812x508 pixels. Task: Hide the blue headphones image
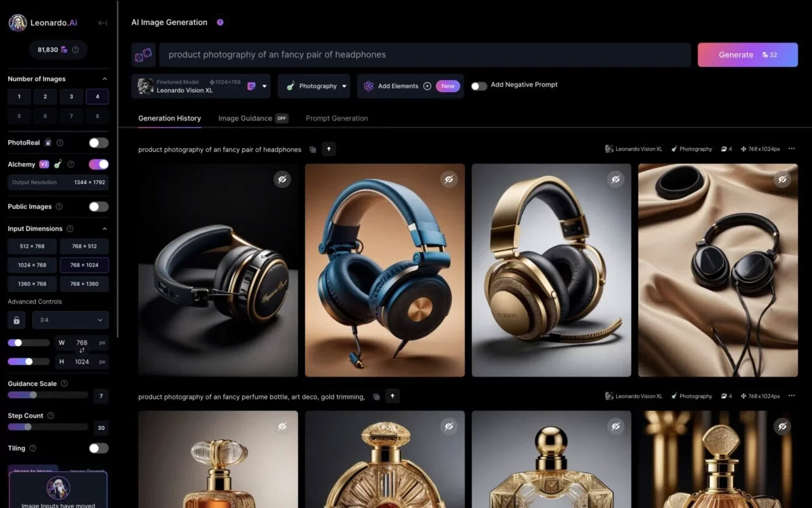(449, 179)
